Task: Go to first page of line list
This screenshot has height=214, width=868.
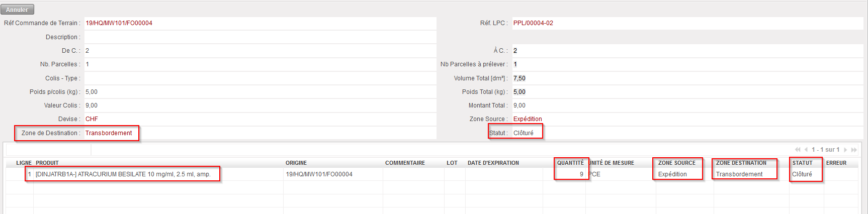Action: (x=798, y=150)
